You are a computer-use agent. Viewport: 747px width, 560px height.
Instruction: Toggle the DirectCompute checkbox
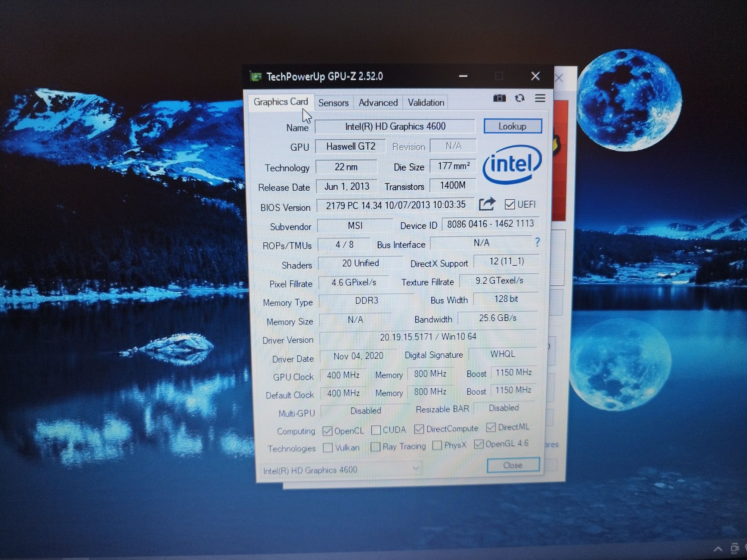[x=419, y=429]
